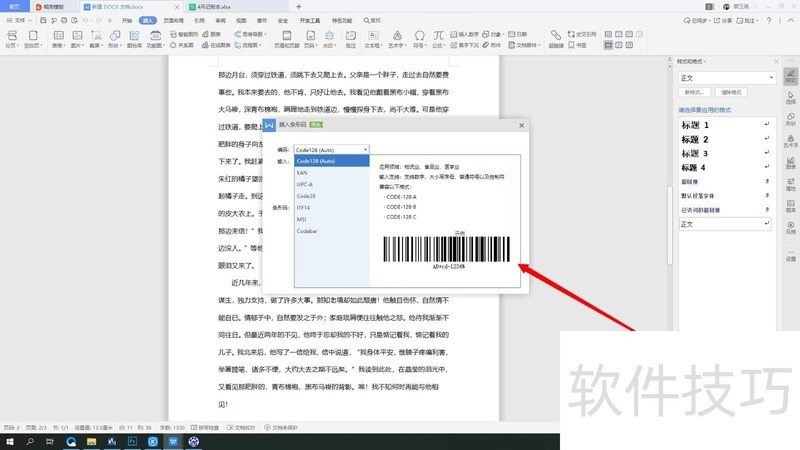Open a new document tab with plus
The width and height of the screenshot is (800, 450).
[x=298, y=7]
